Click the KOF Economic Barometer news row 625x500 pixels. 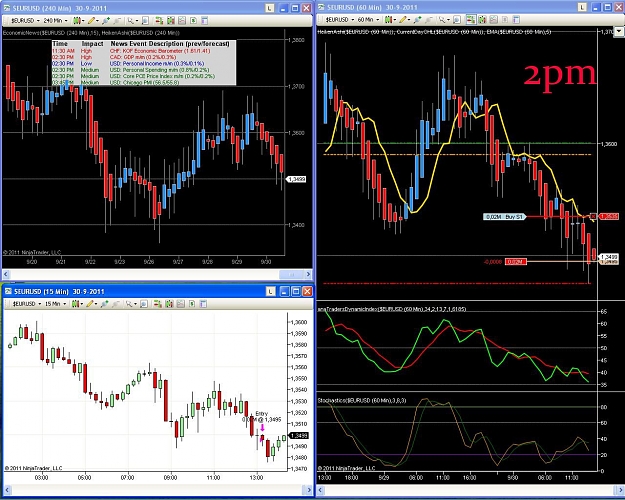point(143,51)
